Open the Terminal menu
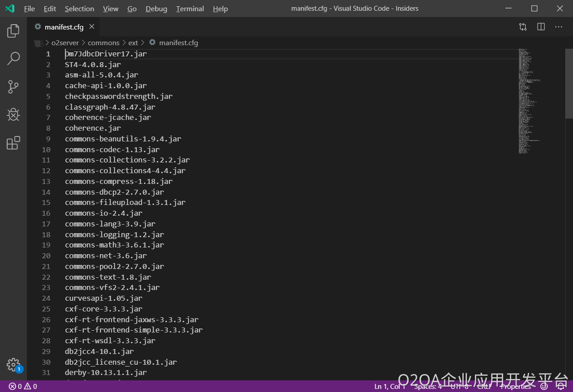Image resolution: width=573 pixels, height=392 pixels. coord(190,9)
